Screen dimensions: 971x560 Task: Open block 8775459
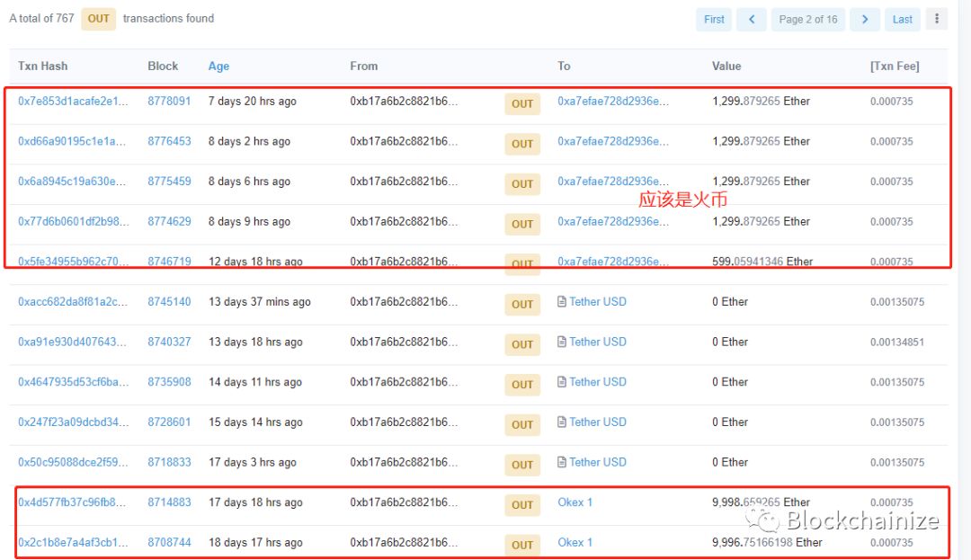point(169,182)
